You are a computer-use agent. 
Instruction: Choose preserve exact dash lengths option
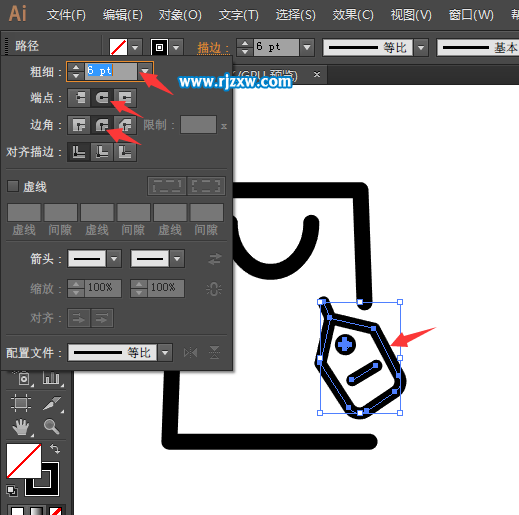click(167, 186)
